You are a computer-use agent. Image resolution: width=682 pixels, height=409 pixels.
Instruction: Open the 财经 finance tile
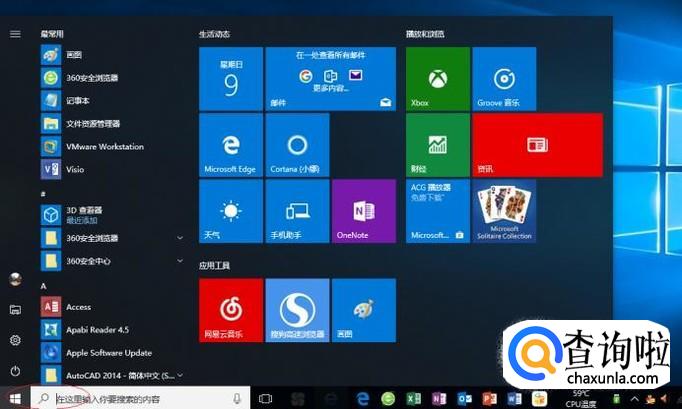(x=438, y=145)
